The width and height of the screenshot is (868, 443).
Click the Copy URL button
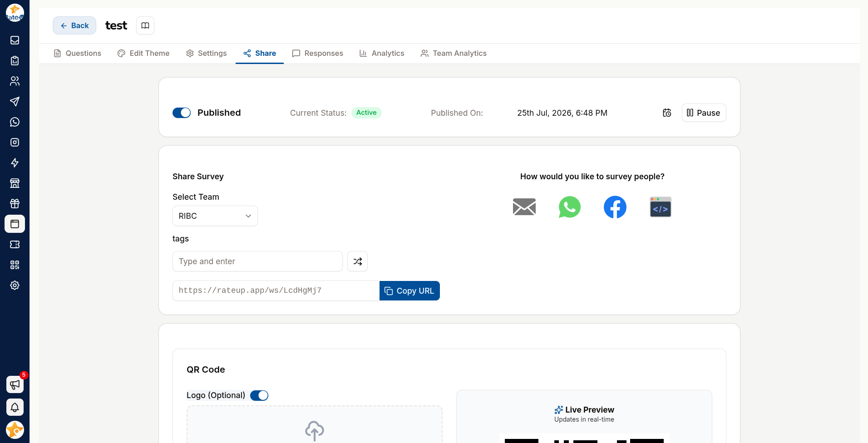(x=409, y=291)
